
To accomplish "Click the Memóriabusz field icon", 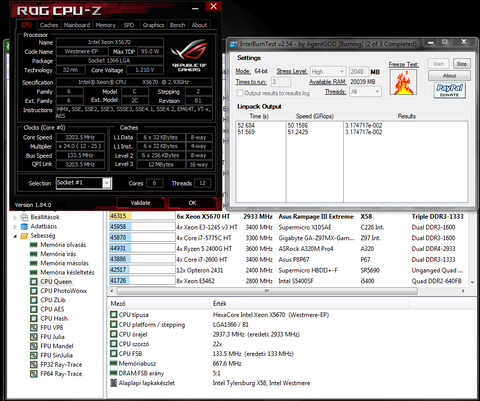I will click(114, 363).
